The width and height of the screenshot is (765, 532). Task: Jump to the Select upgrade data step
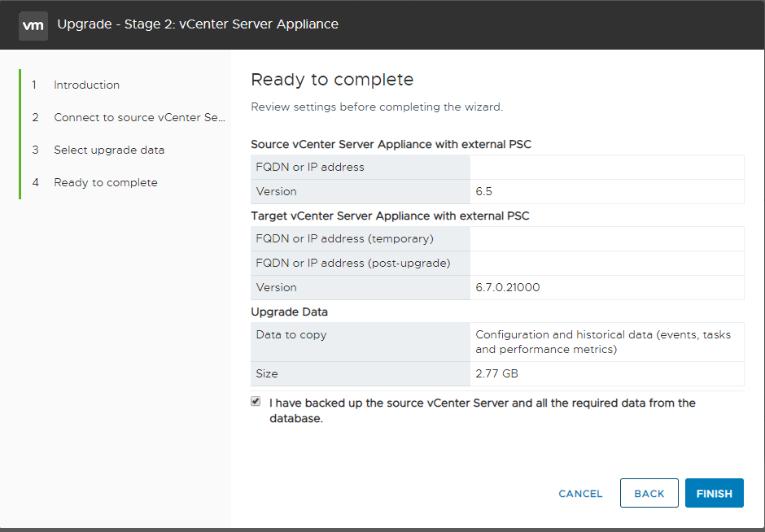(x=109, y=150)
